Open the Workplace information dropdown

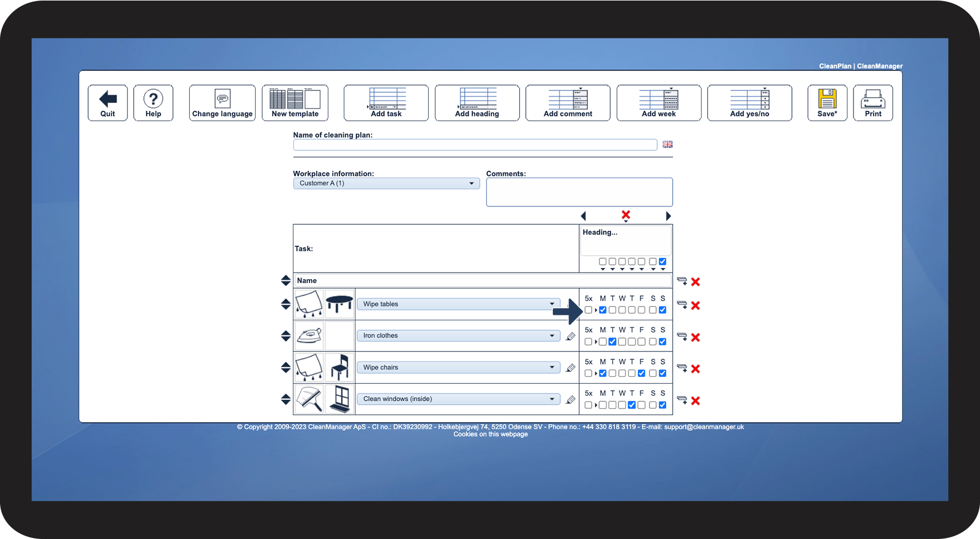[387, 183]
